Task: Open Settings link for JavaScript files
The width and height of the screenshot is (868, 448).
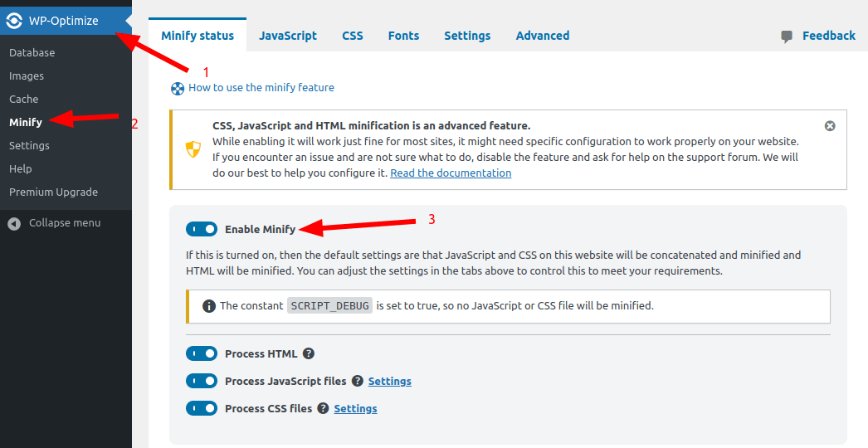Action: click(x=390, y=381)
